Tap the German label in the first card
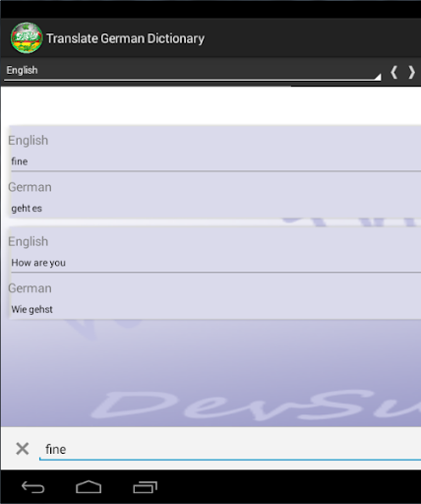The width and height of the screenshot is (421, 504). 30,187
